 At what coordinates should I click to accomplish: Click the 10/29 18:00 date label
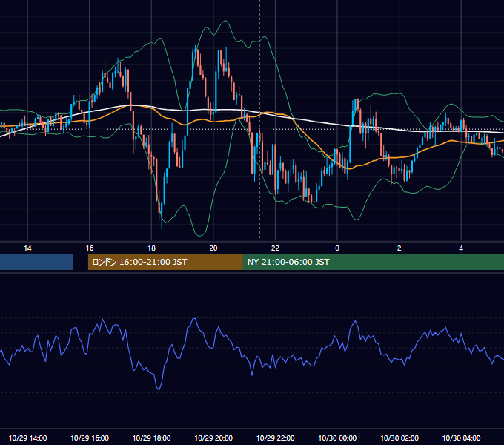[151, 438]
